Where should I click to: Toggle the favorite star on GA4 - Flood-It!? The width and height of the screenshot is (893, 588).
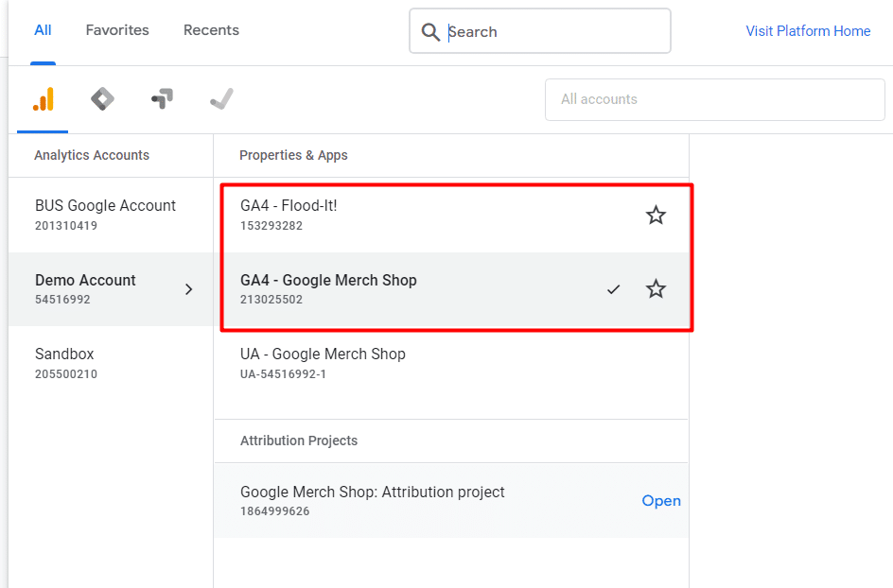pyautogui.click(x=656, y=215)
